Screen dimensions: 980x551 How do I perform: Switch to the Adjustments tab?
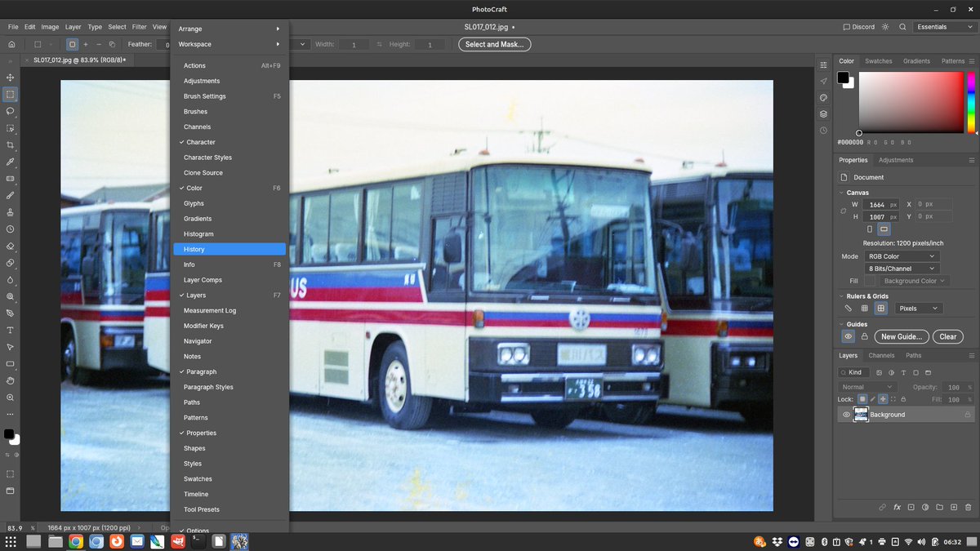(x=896, y=160)
